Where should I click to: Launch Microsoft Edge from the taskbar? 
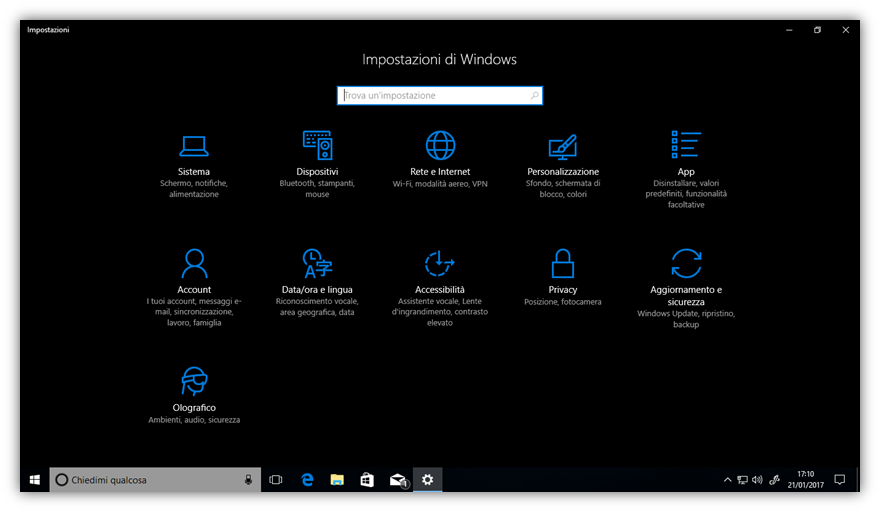[308, 480]
